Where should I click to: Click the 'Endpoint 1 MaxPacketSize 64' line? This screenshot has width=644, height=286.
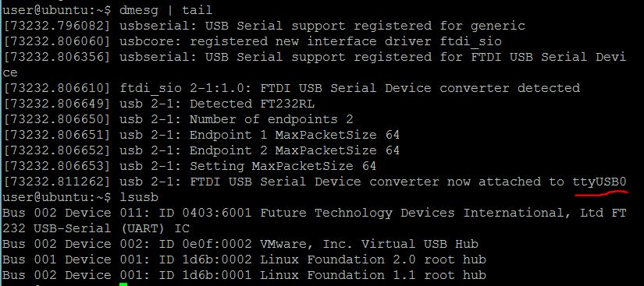point(294,135)
